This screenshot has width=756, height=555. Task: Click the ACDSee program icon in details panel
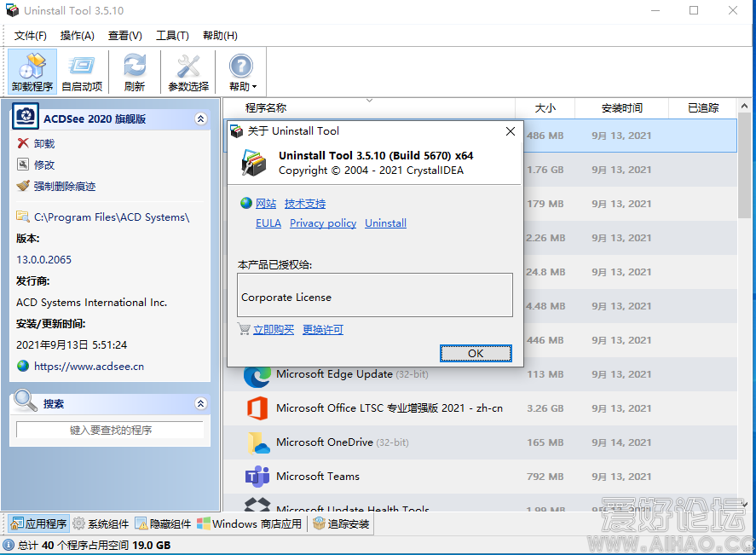pyautogui.click(x=26, y=117)
